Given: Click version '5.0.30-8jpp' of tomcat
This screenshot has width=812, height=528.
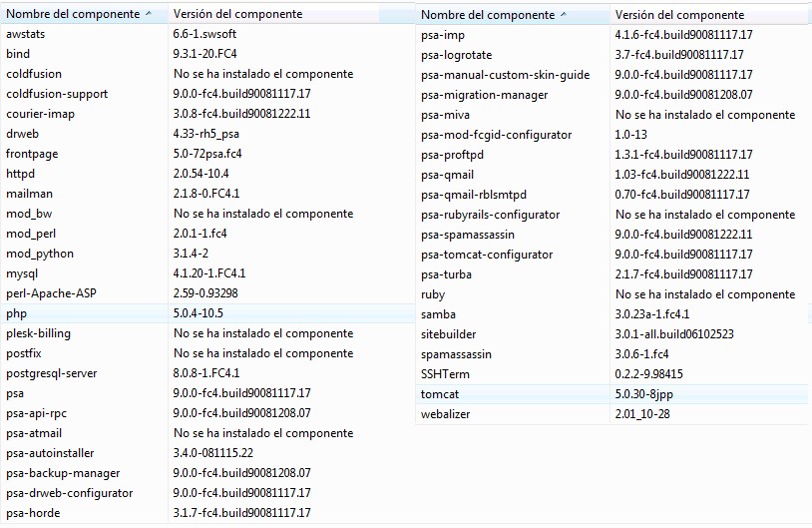Looking at the screenshot, I should (644, 394).
